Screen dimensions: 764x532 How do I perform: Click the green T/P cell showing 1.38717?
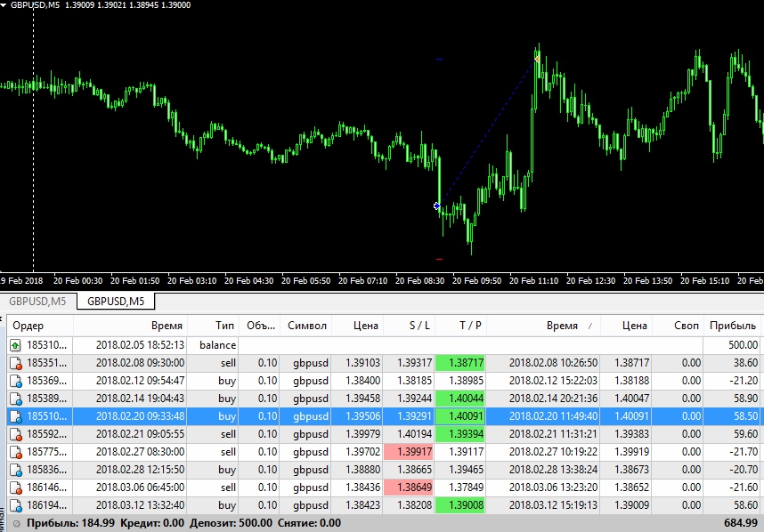(x=461, y=363)
